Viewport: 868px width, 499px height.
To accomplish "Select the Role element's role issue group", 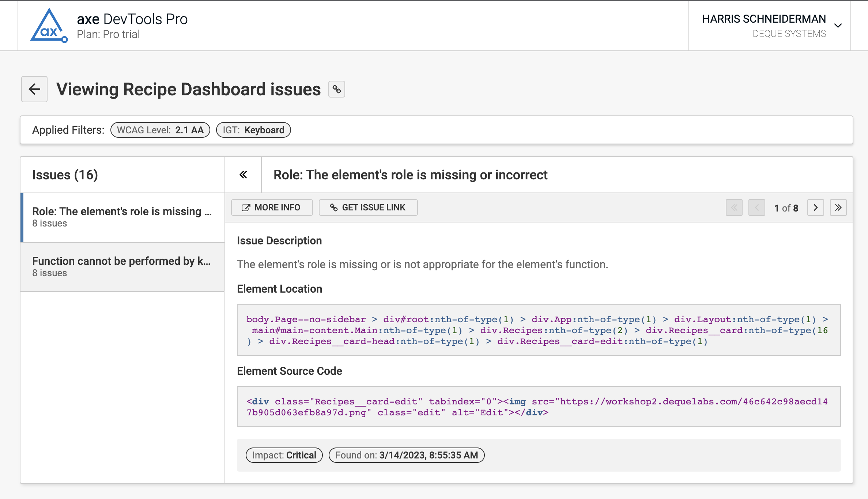I will coord(122,217).
